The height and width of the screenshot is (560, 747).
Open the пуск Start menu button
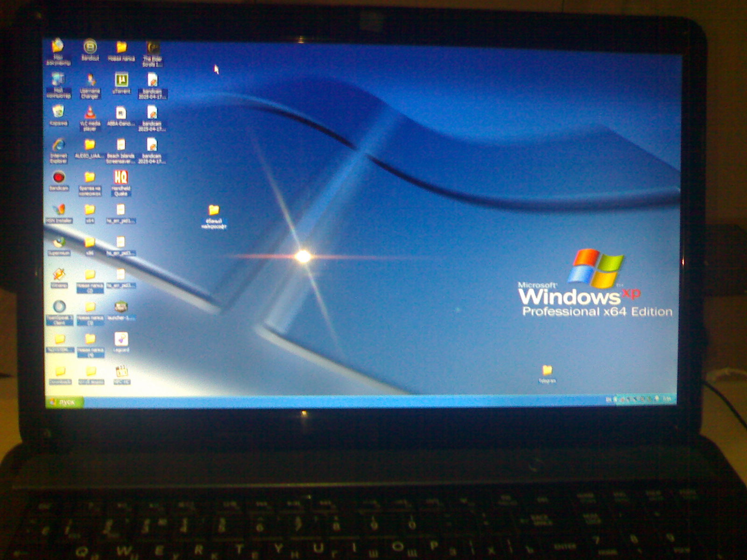pos(64,402)
